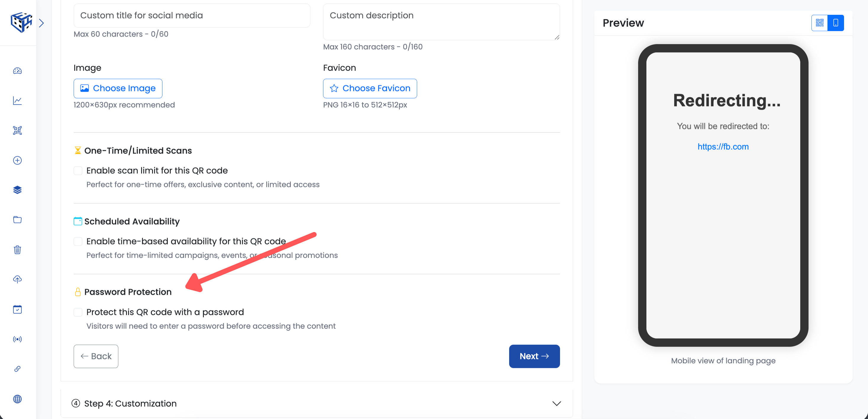
Task: Open the trash section in the sidebar
Action: [17, 249]
